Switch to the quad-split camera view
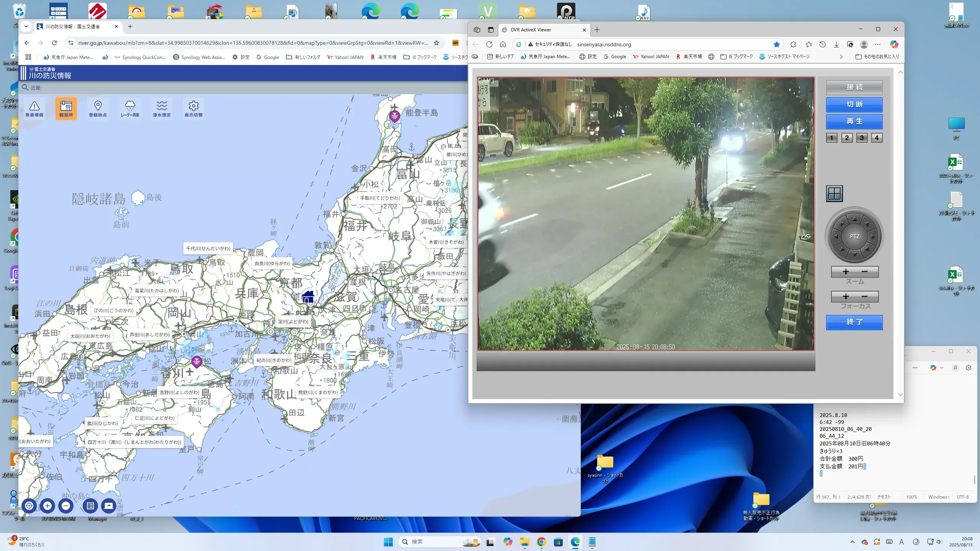This screenshot has width=980, height=551. click(x=834, y=194)
